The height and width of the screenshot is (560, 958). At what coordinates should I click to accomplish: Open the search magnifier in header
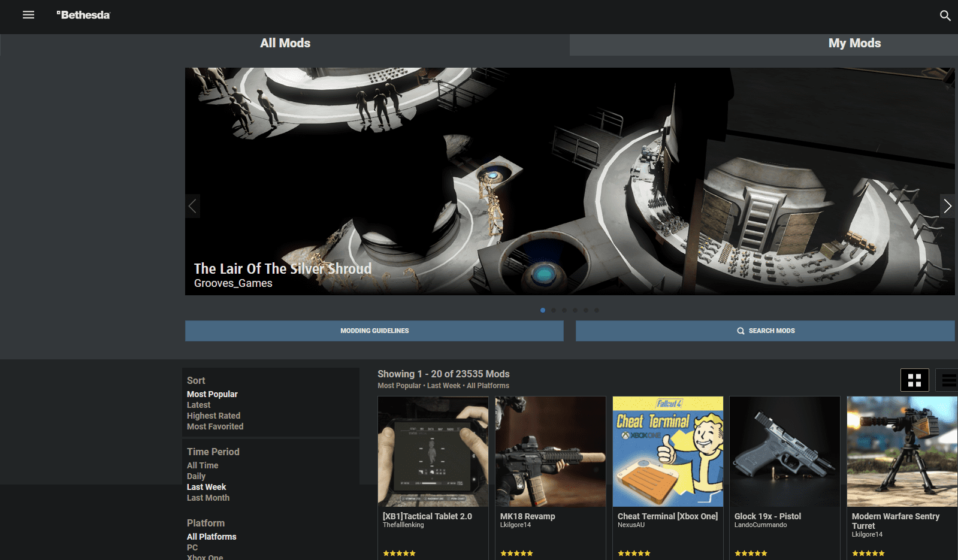945,16
